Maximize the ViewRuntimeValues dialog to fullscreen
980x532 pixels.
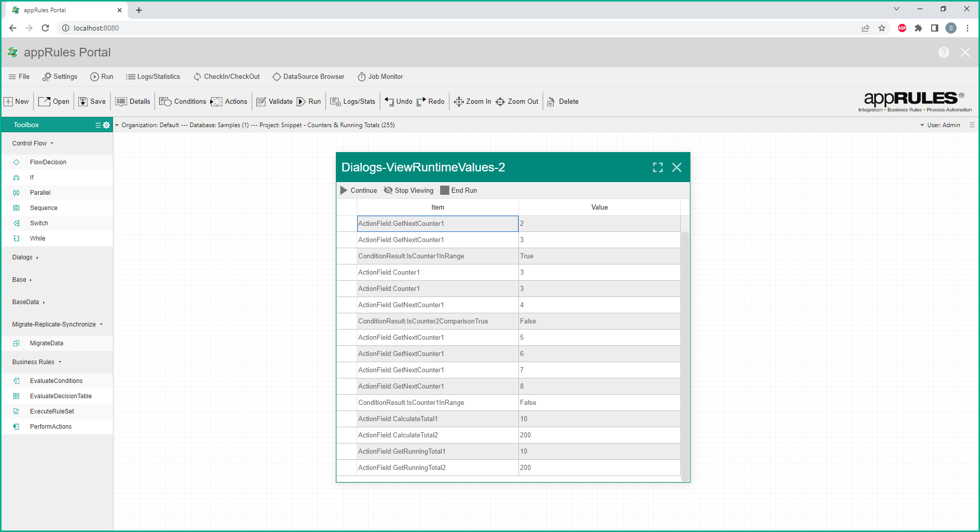[657, 167]
